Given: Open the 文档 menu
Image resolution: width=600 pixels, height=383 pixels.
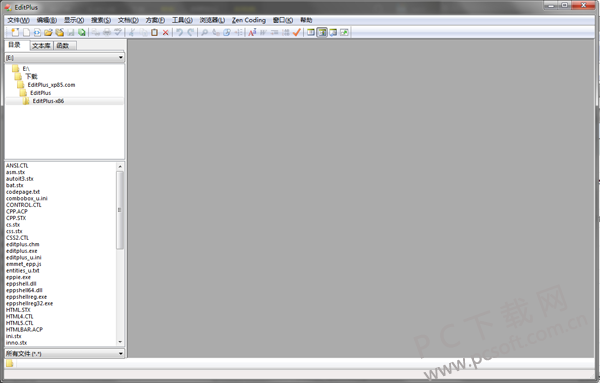Looking at the screenshot, I should point(128,20).
